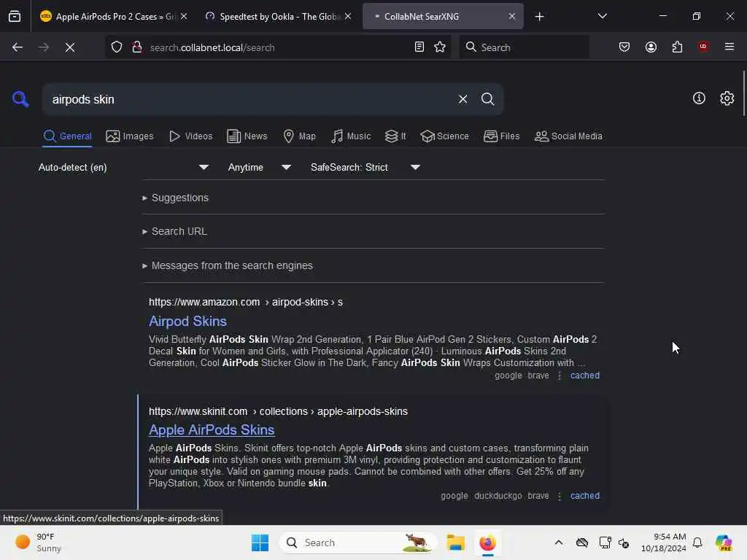This screenshot has height=560, width=747.
Task: Open a new browser tab
Action: (539, 17)
